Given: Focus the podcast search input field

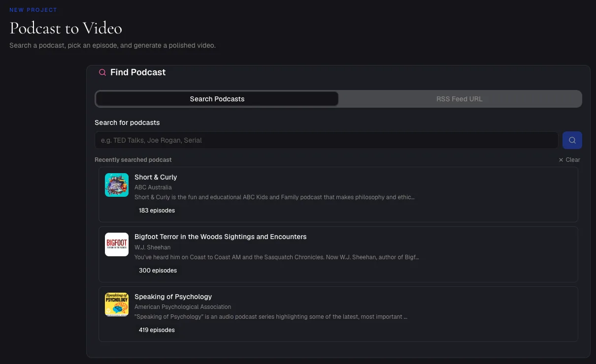Looking at the screenshot, I should pyautogui.click(x=327, y=140).
